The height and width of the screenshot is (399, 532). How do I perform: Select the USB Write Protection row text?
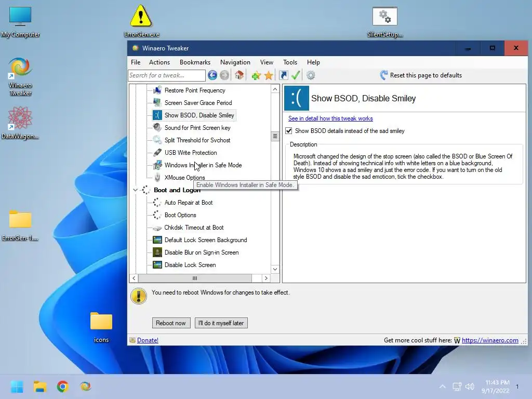(x=191, y=153)
